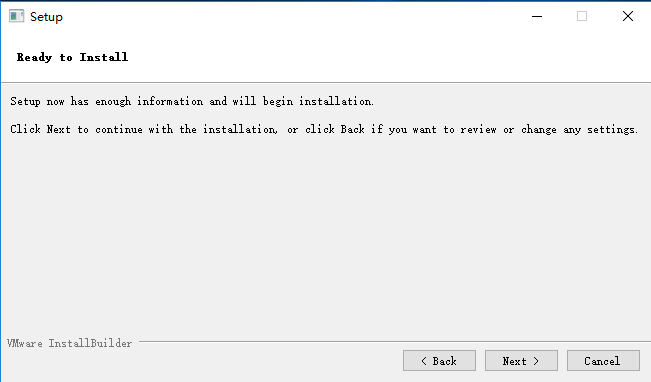Click the separator line beside VMware InstallBuilder

tap(394, 342)
